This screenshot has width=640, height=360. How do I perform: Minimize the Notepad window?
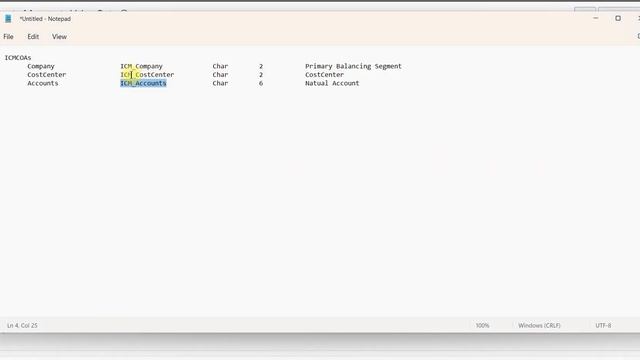(x=596, y=18)
